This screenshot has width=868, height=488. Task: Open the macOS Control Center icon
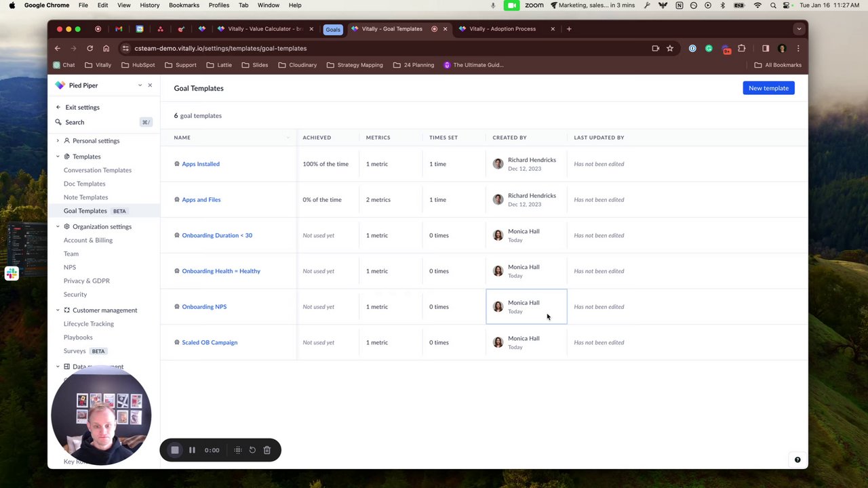click(x=787, y=5)
